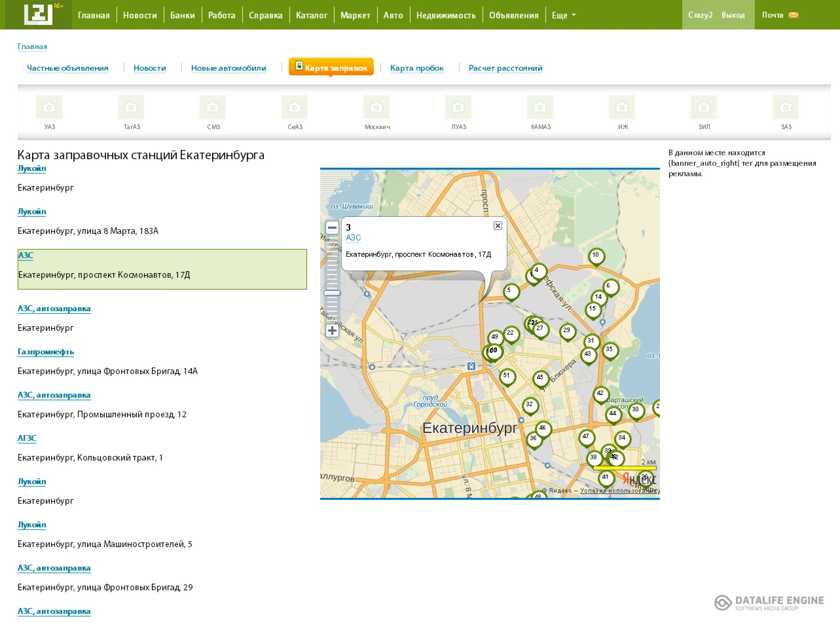Viewport: 840px width, 623px height.
Task: Click map marker number 29
Action: [x=567, y=331]
